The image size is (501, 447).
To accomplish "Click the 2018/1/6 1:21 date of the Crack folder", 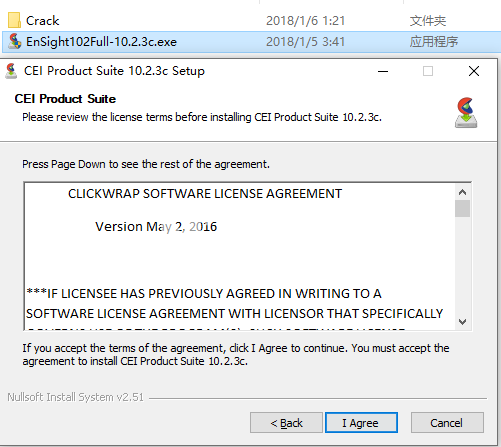I will [x=305, y=21].
